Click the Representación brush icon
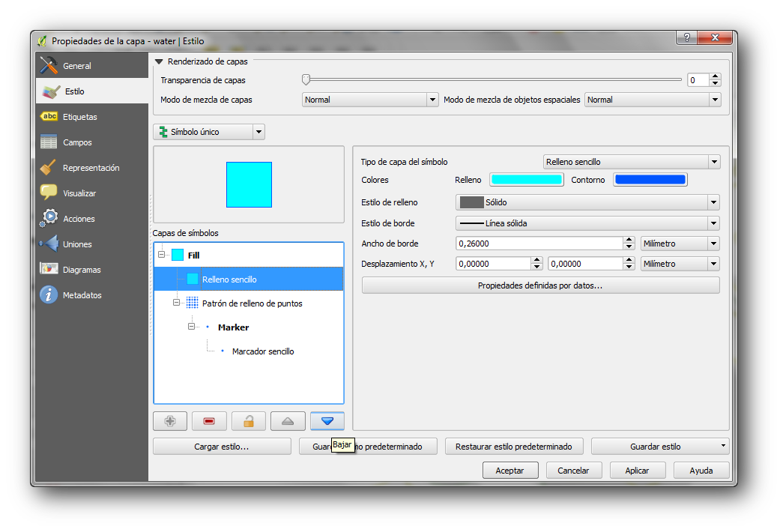This screenshot has height=532, width=783. pyautogui.click(x=49, y=167)
